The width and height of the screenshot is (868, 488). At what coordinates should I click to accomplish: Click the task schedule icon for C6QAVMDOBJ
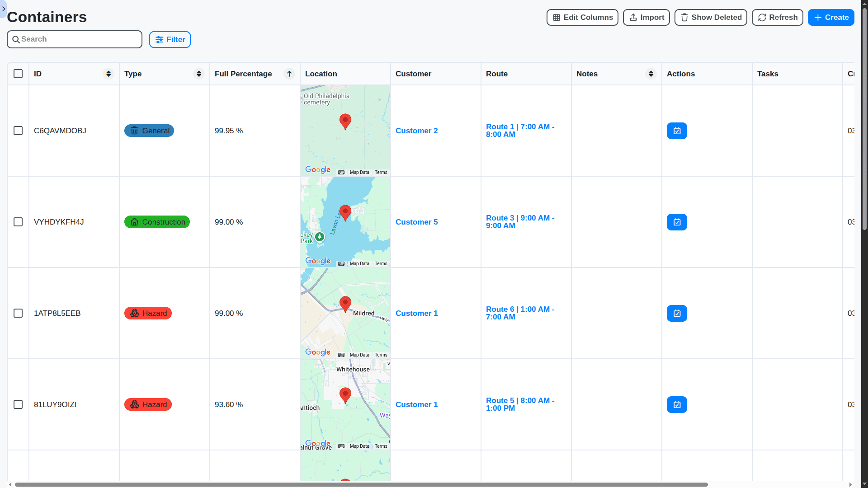[x=677, y=131]
